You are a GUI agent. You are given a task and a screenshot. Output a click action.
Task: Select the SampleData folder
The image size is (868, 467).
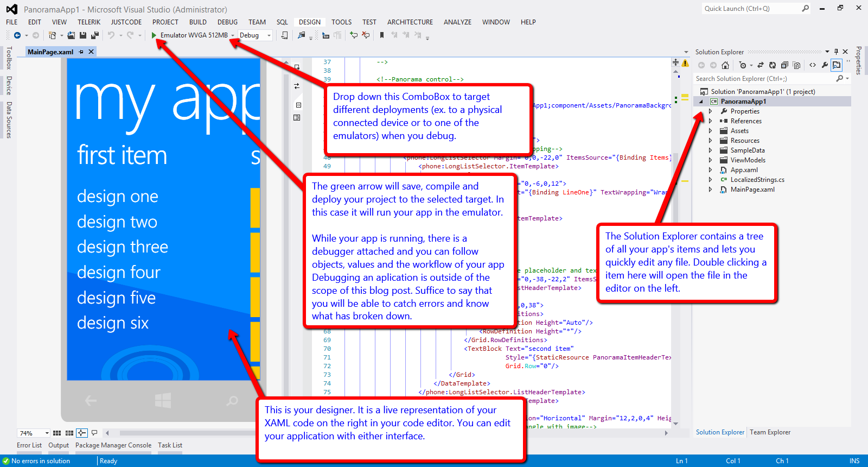(748, 150)
